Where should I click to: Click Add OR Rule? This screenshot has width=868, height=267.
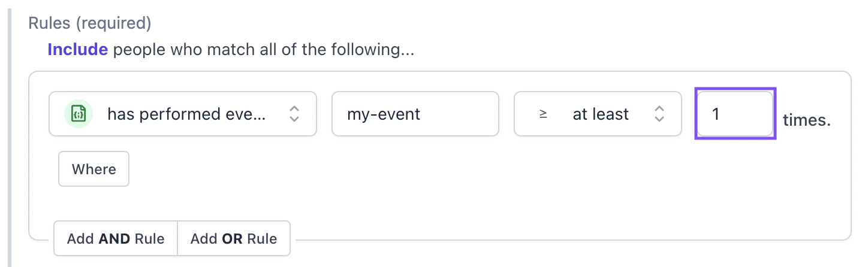pos(234,239)
